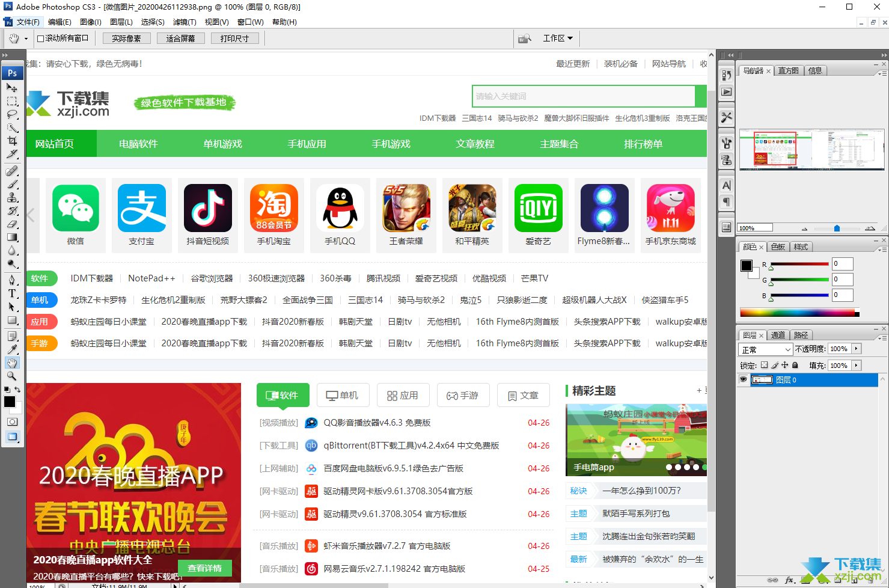Open the Layer Comps panel icon
The height and width of the screenshot is (588, 889).
727,227
